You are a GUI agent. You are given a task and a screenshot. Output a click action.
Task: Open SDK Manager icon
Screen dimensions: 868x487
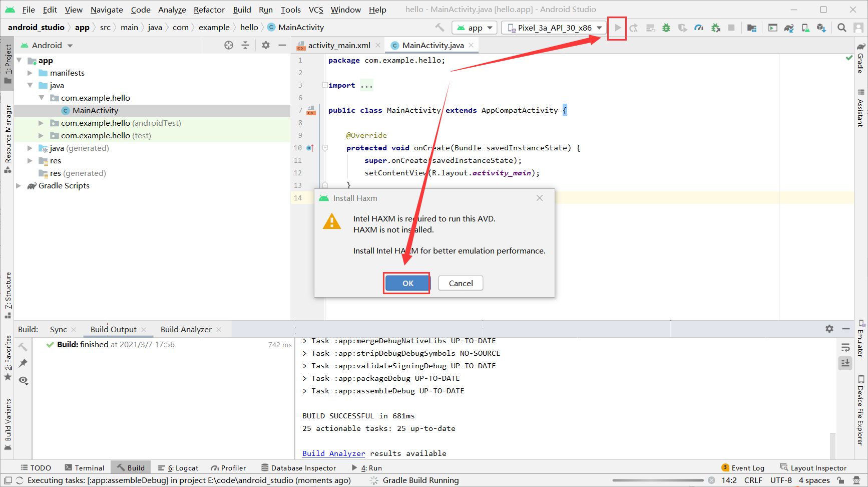click(x=821, y=28)
